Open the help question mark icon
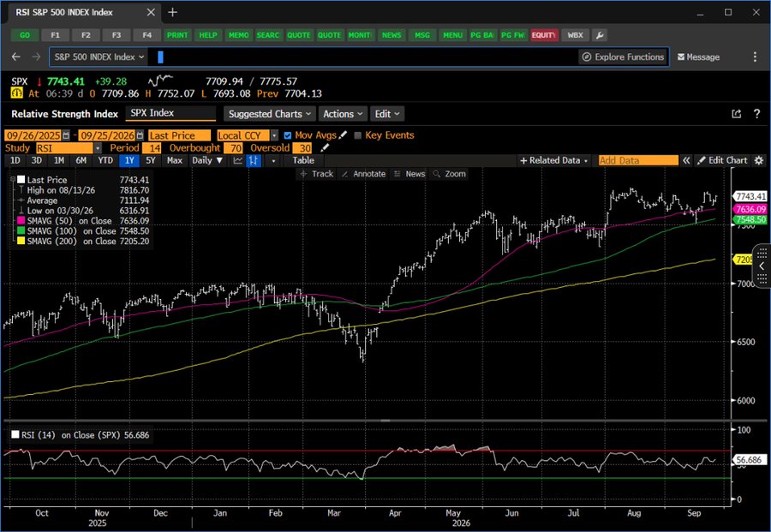This screenshot has height=532, width=771. 756,114
